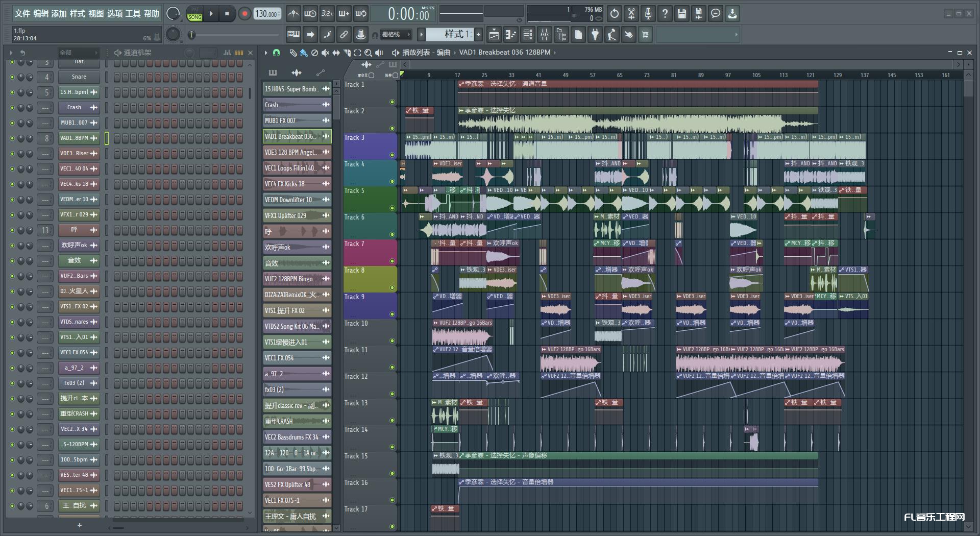Toggle auto scrolling arrow icon
Viewport: 980px width, 536px height.
click(x=310, y=35)
